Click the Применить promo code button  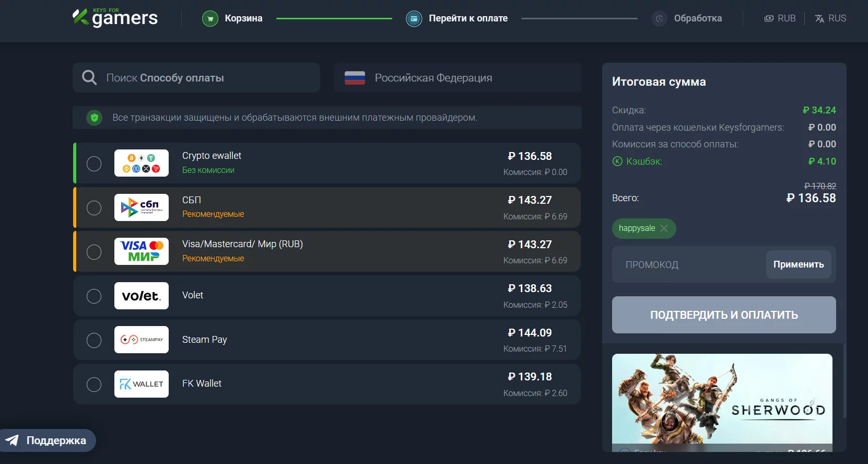click(799, 264)
